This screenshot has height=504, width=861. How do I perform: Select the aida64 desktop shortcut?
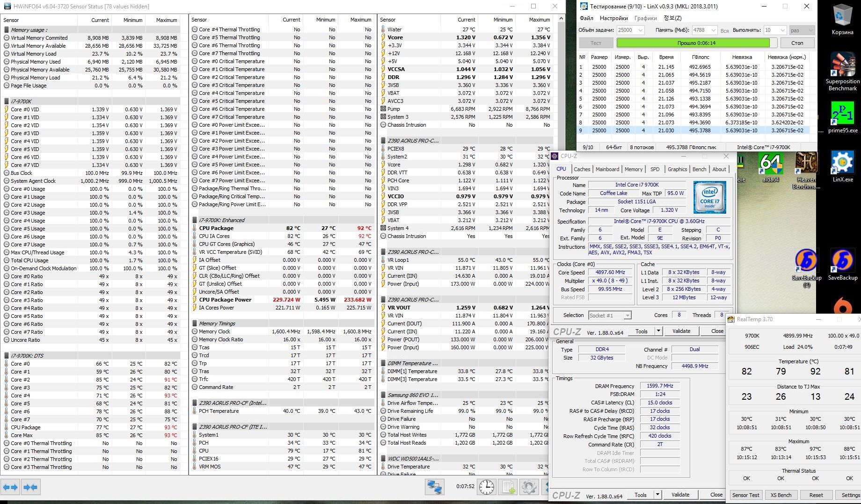[770, 167]
